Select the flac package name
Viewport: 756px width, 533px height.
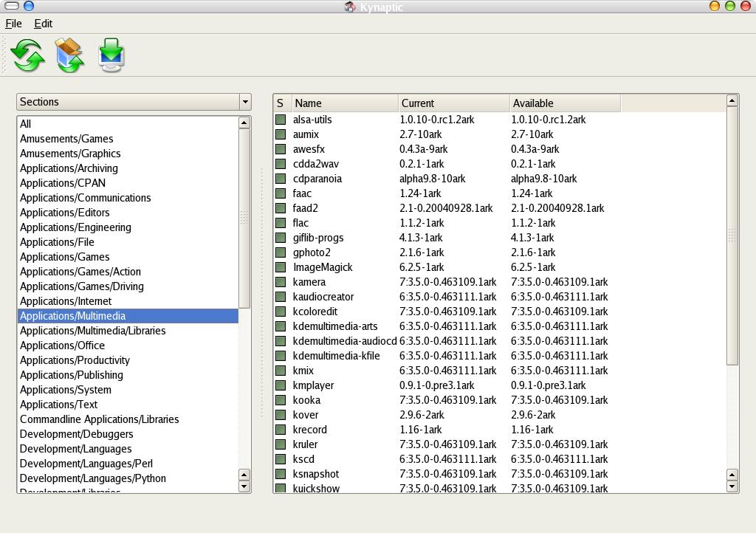[300, 223]
